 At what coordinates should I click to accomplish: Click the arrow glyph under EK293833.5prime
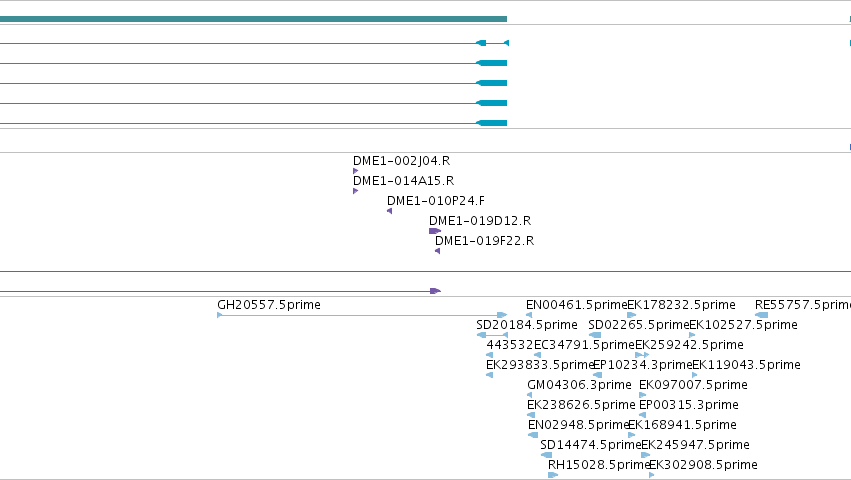(x=490, y=375)
